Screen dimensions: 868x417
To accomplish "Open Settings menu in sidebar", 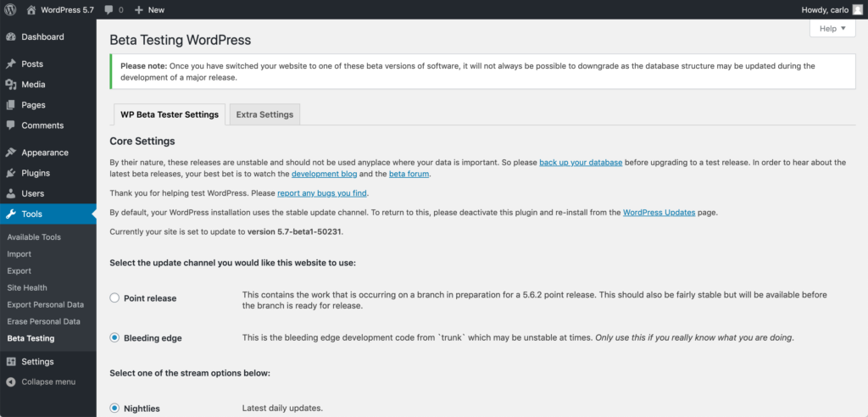I will [48, 362].
